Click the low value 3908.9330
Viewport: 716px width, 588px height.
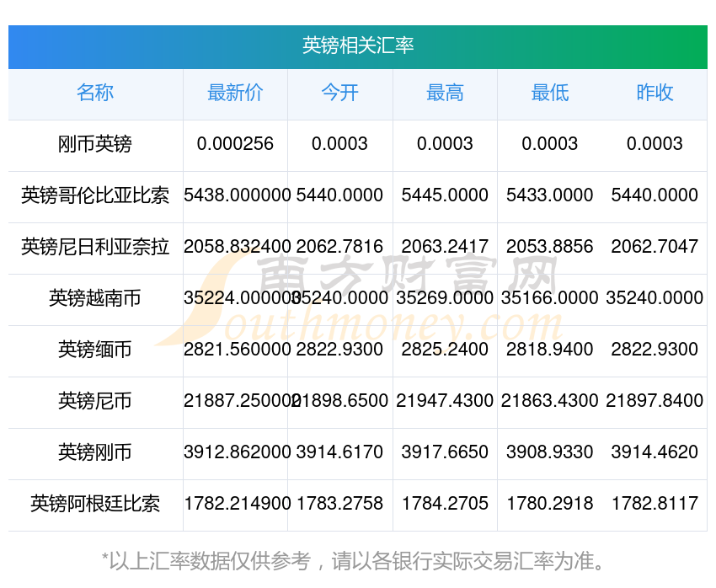550,452
